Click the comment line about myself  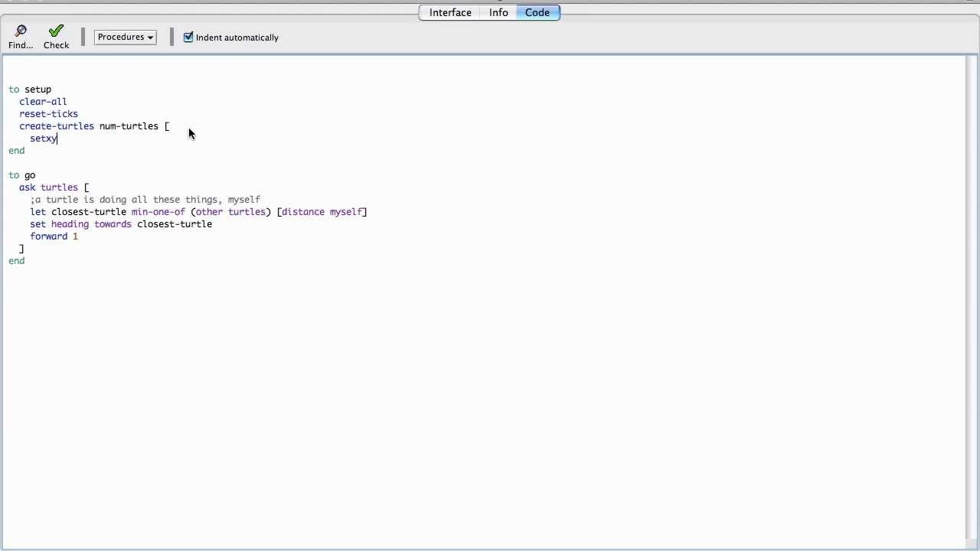tap(145, 200)
